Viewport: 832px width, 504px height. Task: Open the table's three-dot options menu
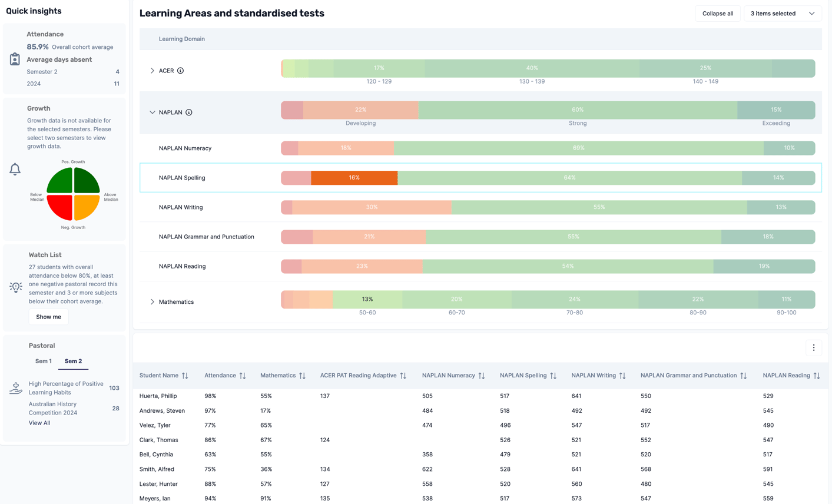814,348
